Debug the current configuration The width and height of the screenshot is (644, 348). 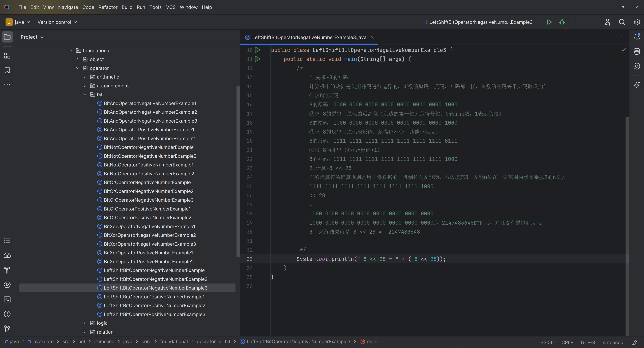[x=562, y=22]
